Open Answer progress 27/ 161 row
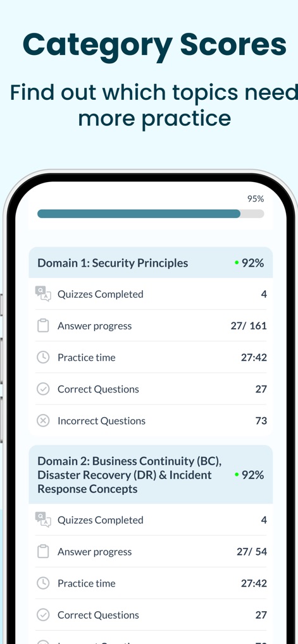The height and width of the screenshot is (644, 298). click(151, 325)
